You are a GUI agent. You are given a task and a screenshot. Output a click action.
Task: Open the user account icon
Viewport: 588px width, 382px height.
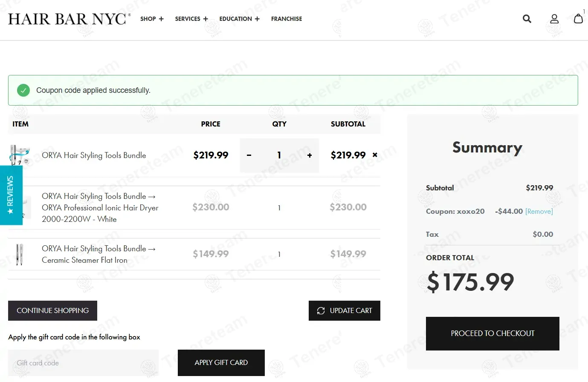tap(554, 19)
